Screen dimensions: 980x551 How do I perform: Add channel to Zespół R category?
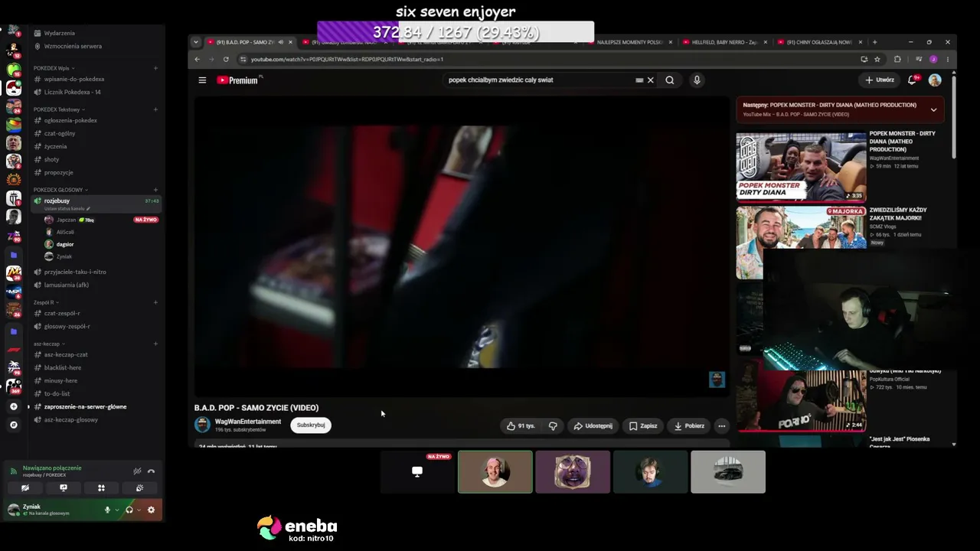(155, 302)
